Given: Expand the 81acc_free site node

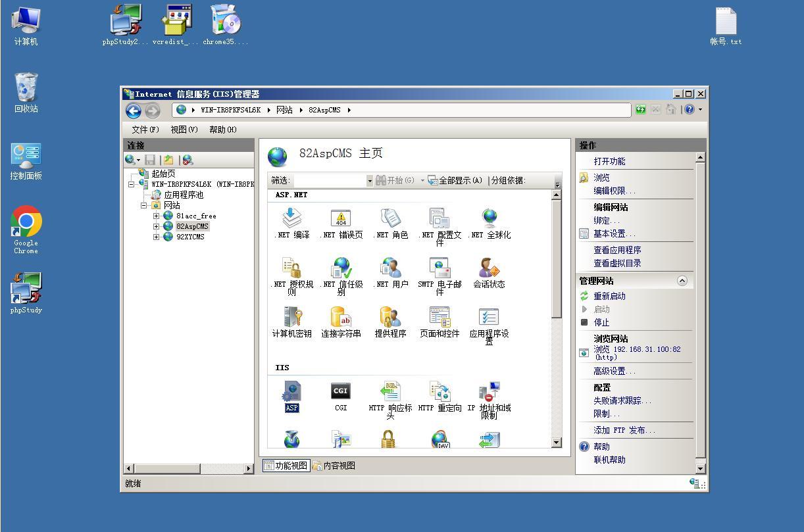Looking at the screenshot, I should (x=157, y=216).
